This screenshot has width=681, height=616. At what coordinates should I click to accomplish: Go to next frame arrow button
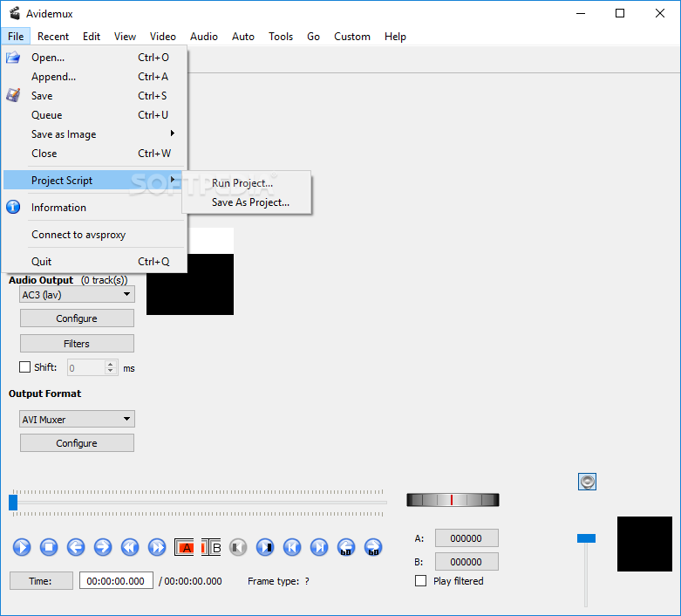point(103,547)
